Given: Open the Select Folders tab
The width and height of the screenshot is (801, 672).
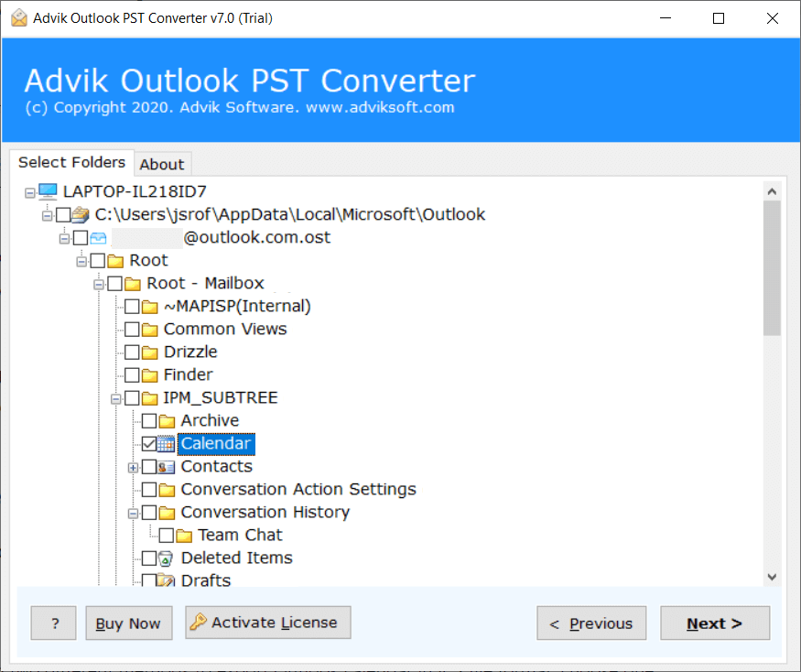Looking at the screenshot, I should [x=71, y=162].
